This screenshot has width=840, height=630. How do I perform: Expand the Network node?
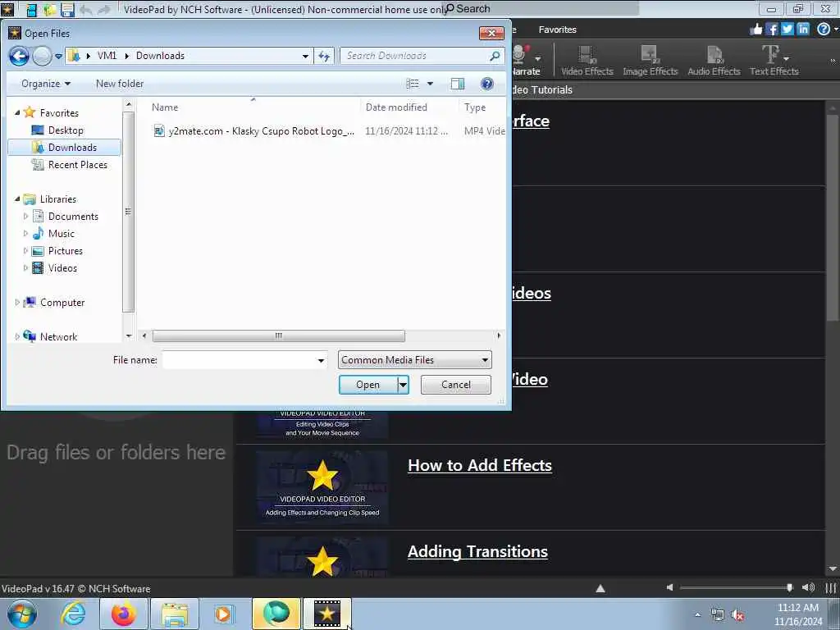pyautogui.click(x=17, y=336)
